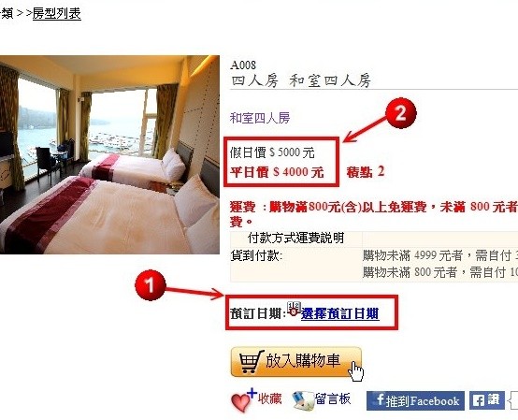Click the room photo thumbnail
The height and width of the screenshot is (420, 518).
tap(109, 154)
